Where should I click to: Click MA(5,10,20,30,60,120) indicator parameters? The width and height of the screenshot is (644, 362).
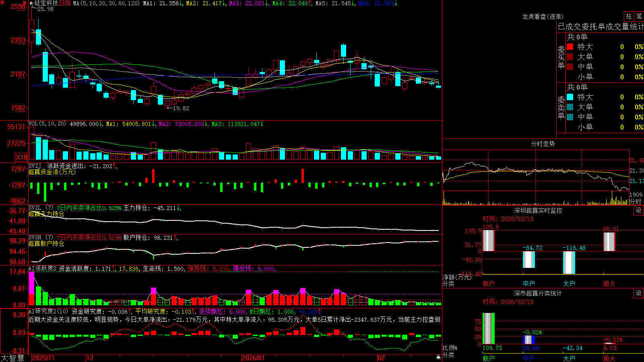(106, 3)
